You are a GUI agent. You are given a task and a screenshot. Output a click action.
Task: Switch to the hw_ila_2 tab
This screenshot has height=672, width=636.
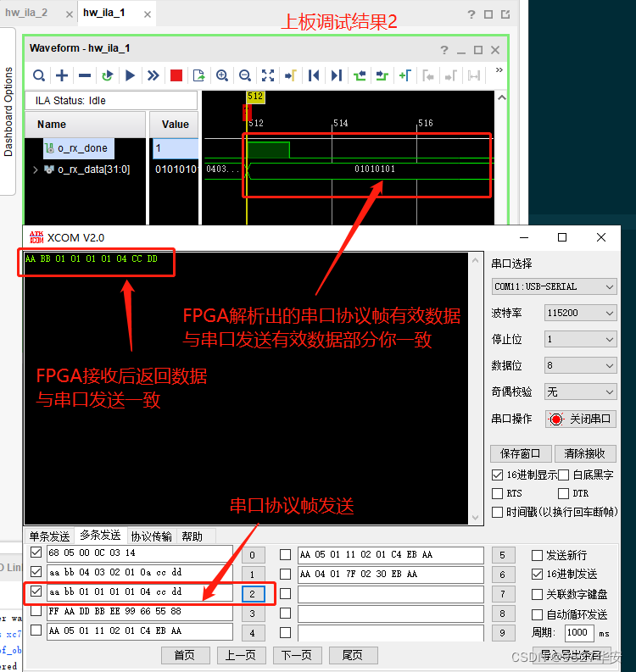click(26, 13)
